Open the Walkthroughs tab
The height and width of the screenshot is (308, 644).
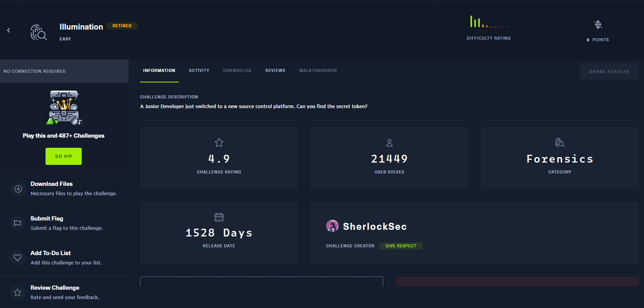[x=318, y=71]
